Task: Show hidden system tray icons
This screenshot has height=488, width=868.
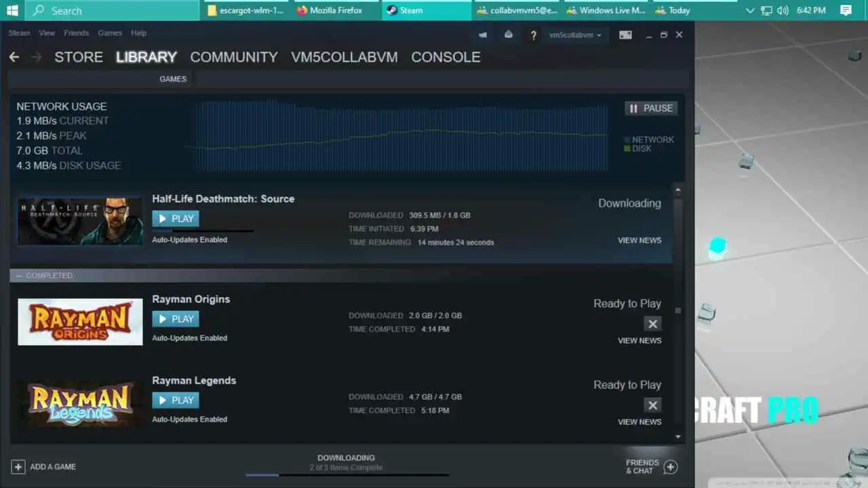Action: tap(750, 10)
